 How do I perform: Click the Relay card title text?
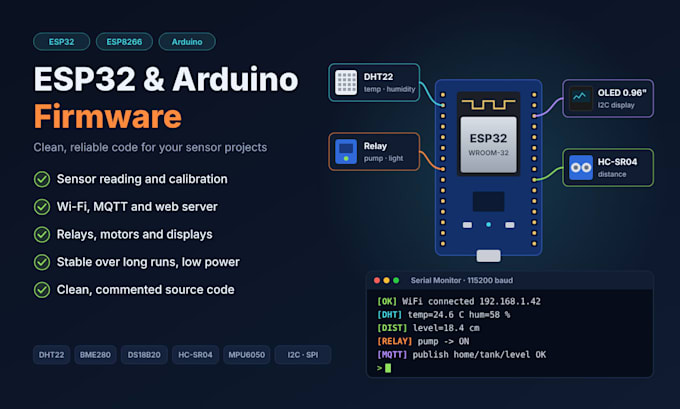[x=375, y=146]
